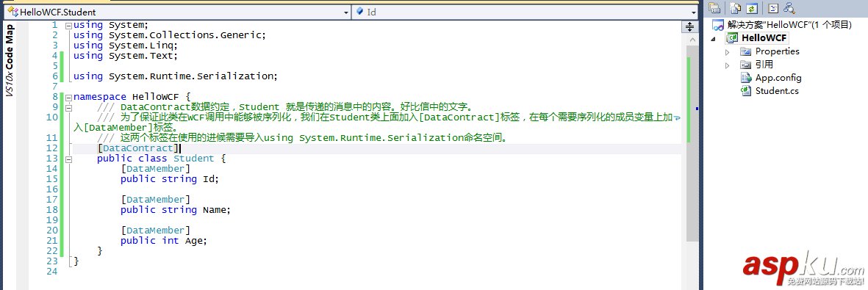
Task: Open the Id member dropdown
Action: click(x=693, y=12)
